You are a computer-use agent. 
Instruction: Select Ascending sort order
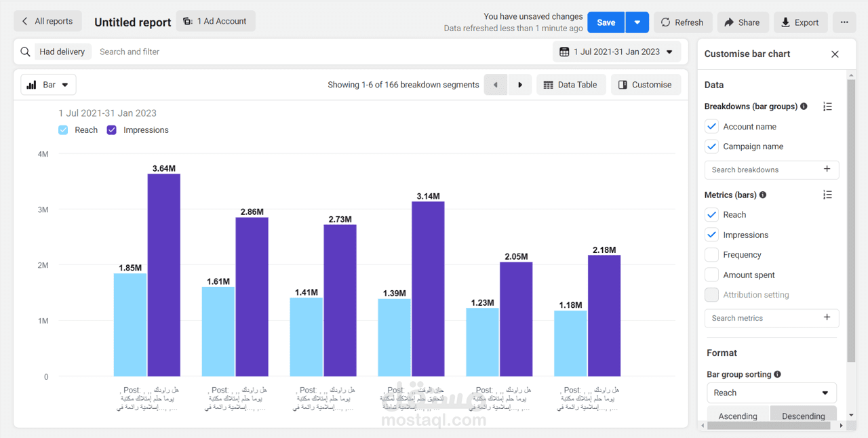coord(738,416)
